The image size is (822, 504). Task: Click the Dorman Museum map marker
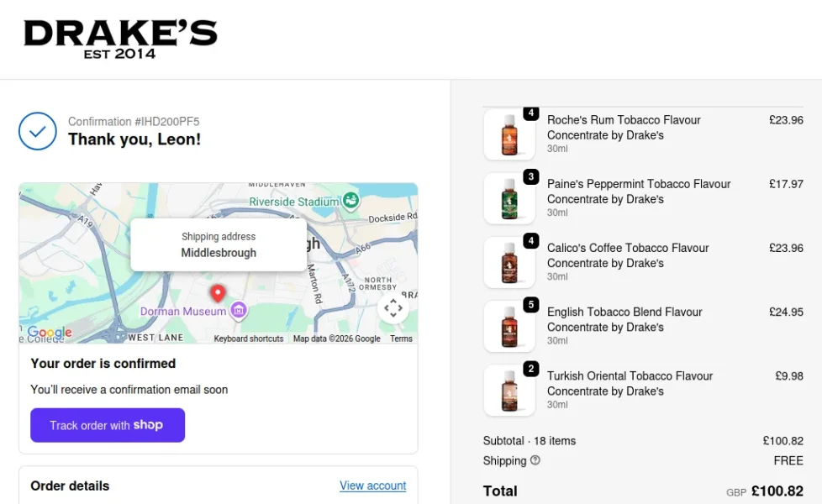click(239, 310)
